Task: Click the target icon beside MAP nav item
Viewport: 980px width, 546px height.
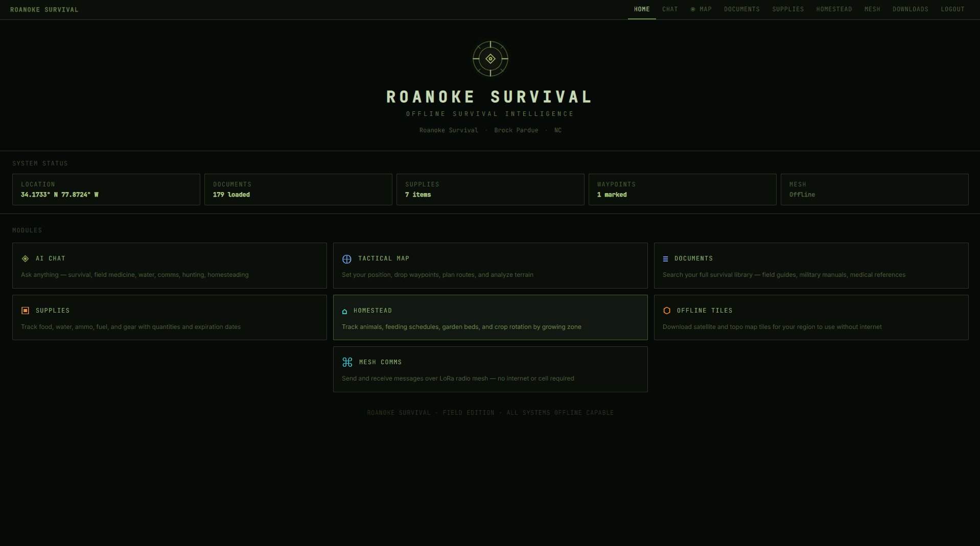Action: pos(692,9)
